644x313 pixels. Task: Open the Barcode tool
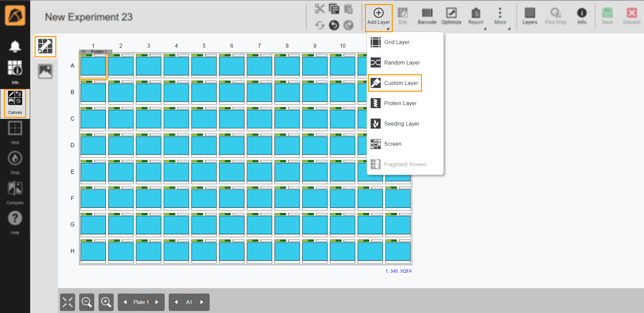click(427, 17)
